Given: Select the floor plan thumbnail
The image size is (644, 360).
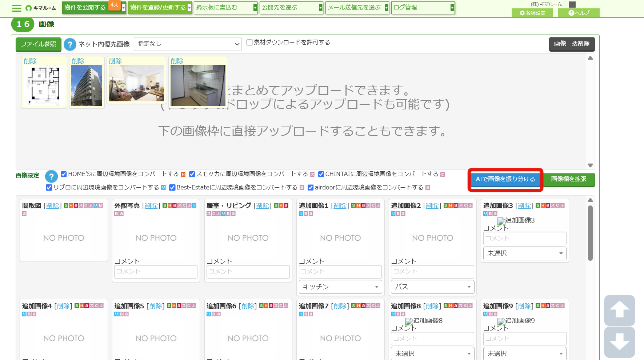Looking at the screenshot, I should (44, 85).
